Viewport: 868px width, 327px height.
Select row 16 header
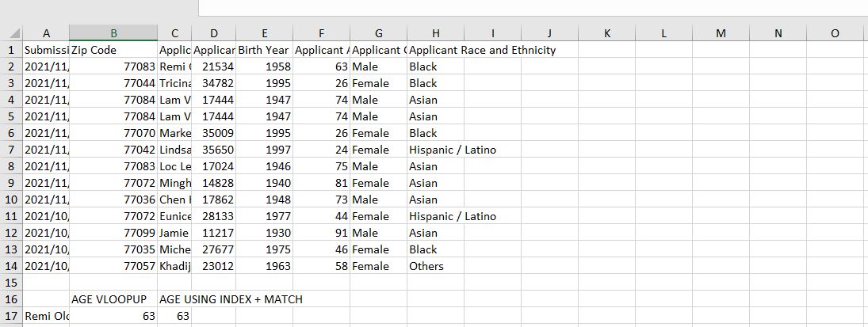point(11,298)
